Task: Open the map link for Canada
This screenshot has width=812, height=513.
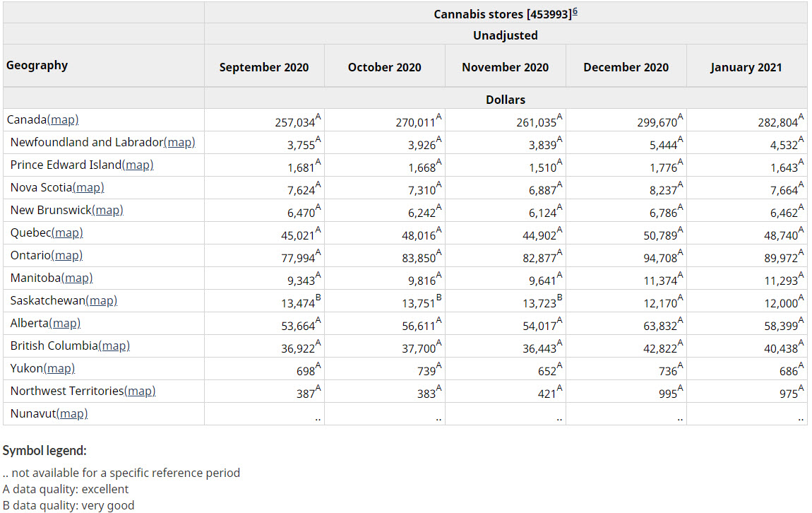Action: [x=63, y=120]
